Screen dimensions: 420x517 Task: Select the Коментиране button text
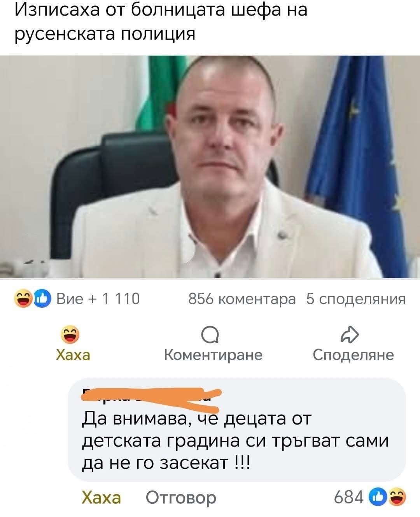213,355
